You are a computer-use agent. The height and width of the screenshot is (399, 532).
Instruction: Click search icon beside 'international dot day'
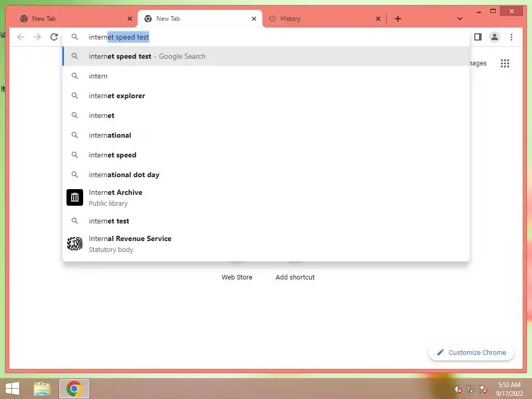click(x=75, y=175)
